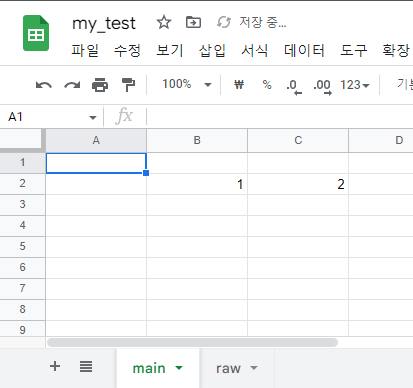The image size is (413, 388).
Task: Print the spreadsheet
Action: [100, 85]
